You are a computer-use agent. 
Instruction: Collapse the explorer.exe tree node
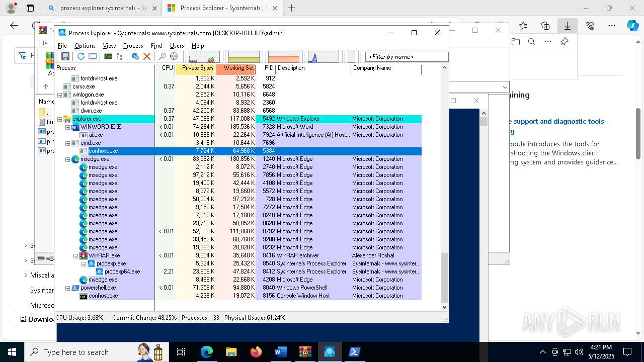(x=59, y=119)
